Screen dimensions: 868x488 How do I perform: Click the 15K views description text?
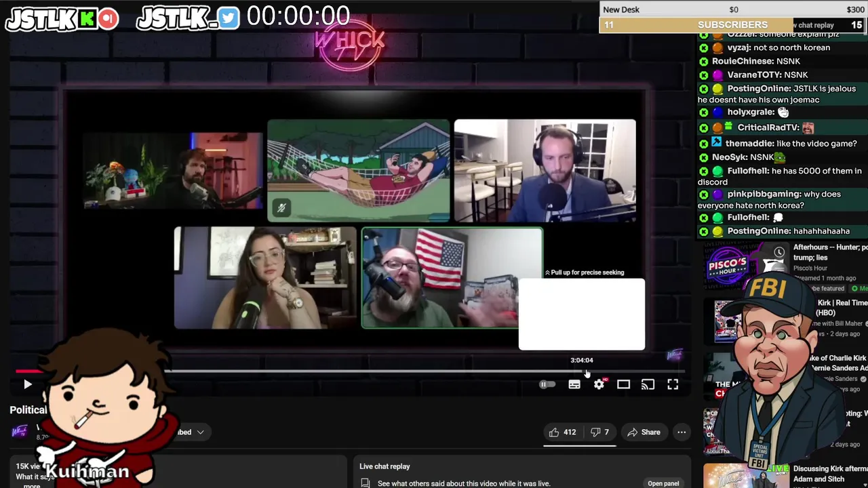[28, 466]
